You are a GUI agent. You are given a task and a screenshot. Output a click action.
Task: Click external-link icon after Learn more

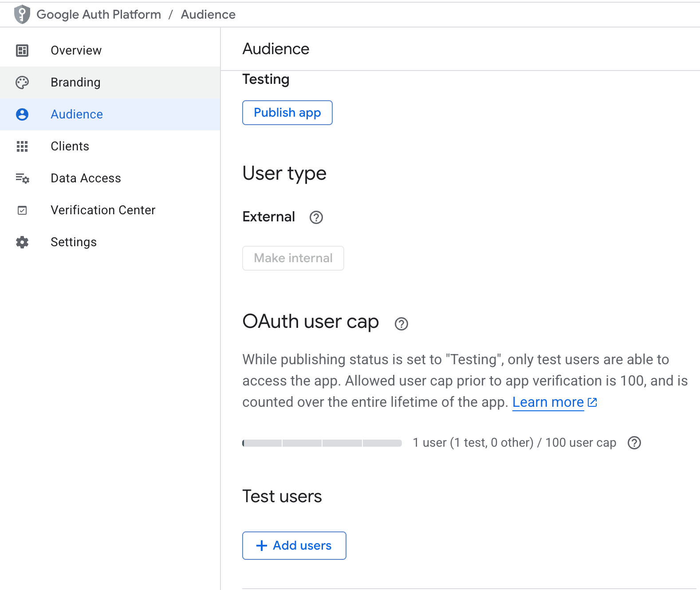click(592, 402)
